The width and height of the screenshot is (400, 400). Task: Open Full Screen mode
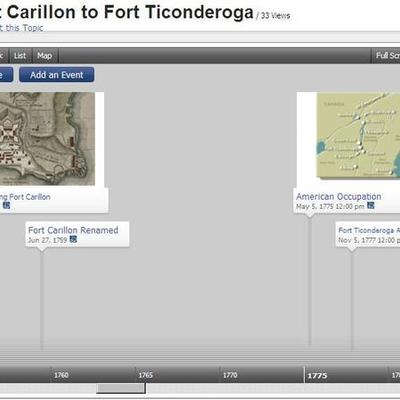point(386,56)
